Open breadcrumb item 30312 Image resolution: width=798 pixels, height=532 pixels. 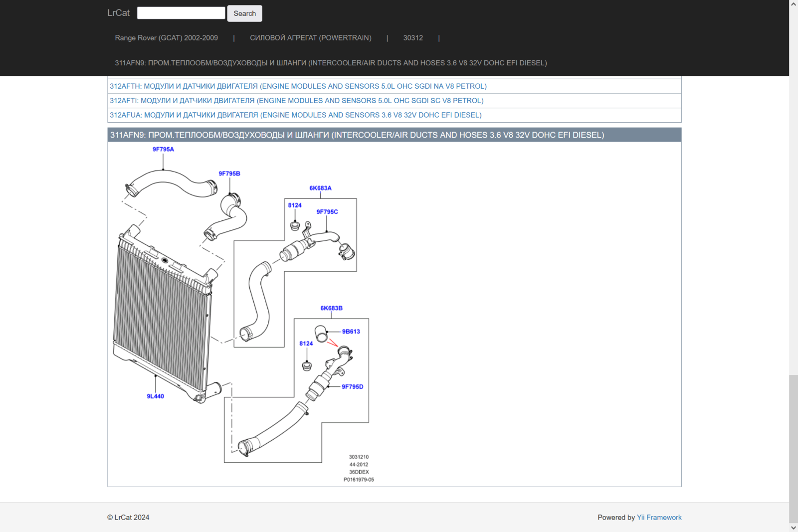tap(413, 38)
